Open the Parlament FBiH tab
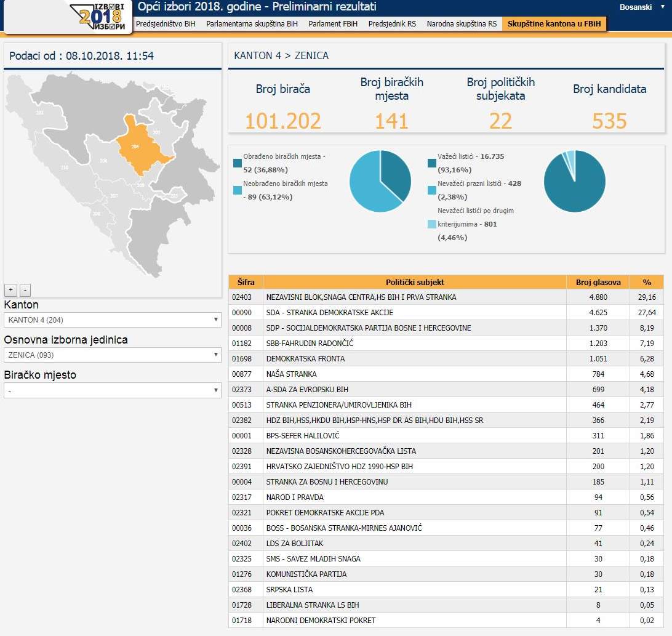This screenshot has width=672, height=636. point(333,24)
